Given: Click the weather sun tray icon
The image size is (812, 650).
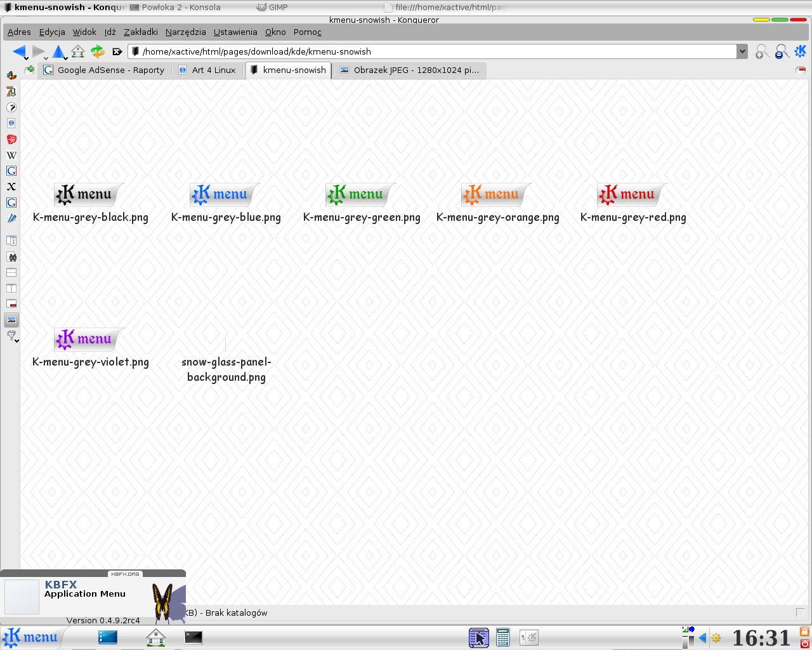Looking at the screenshot, I should click(716, 638).
